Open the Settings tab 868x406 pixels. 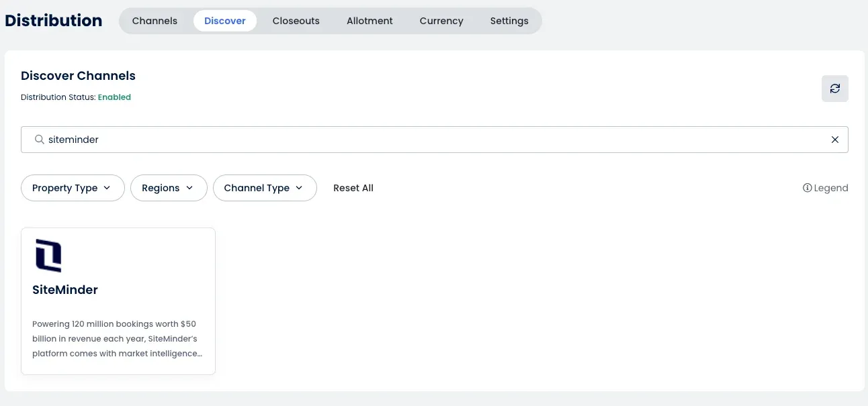tap(509, 20)
